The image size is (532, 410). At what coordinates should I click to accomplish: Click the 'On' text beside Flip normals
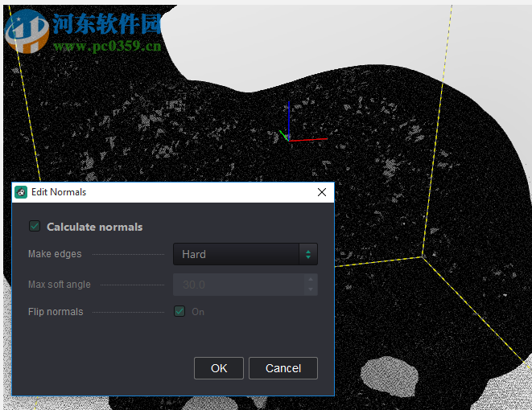[x=198, y=312]
